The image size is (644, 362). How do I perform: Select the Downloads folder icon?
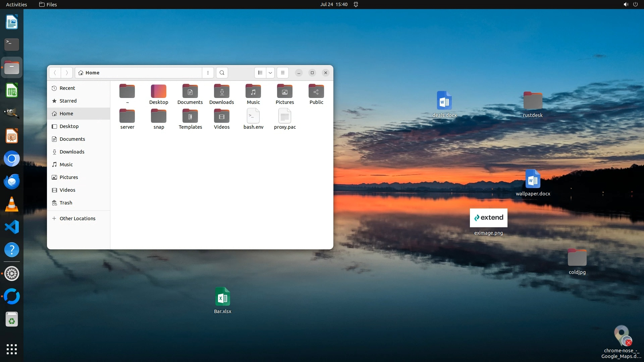(x=221, y=92)
